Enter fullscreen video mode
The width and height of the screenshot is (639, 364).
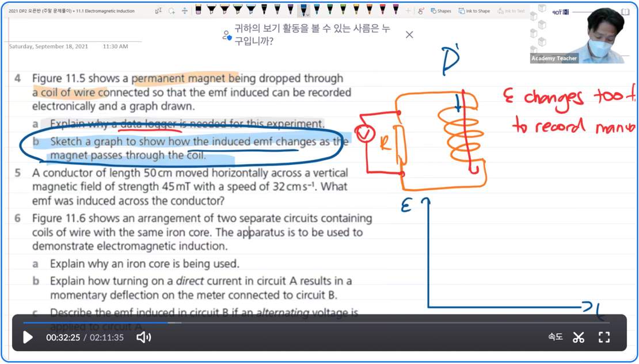[604, 338]
